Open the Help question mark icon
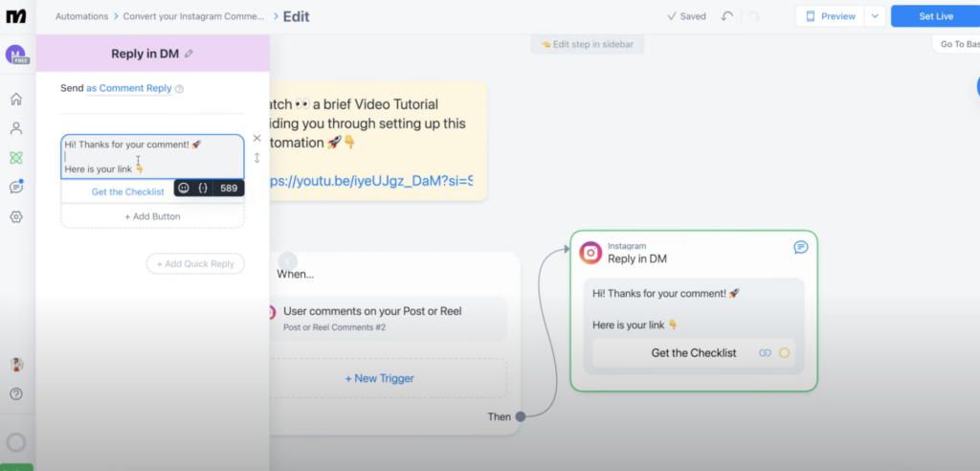The height and width of the screenshot is (471, 980). (16, 394)
